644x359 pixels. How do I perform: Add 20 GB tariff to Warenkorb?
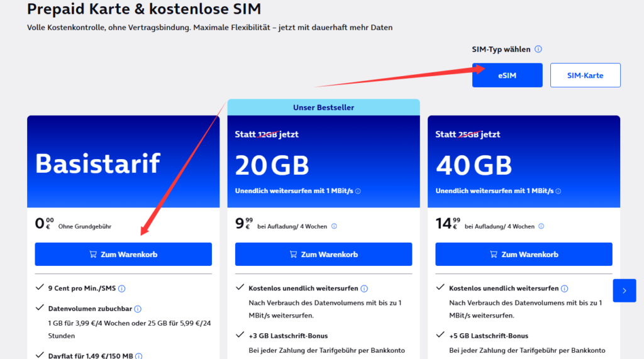pos(323,255)
